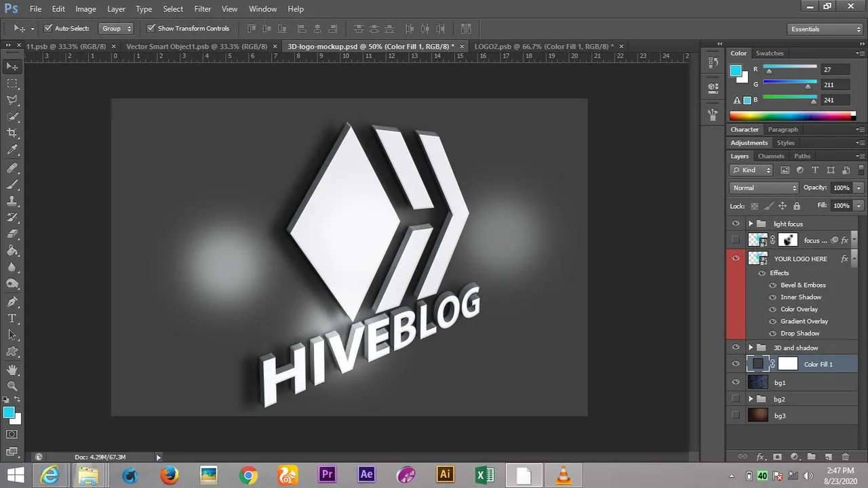The image size is (868, 488).
Task: Open the Styles panel tab
Action: pos(785,143)
